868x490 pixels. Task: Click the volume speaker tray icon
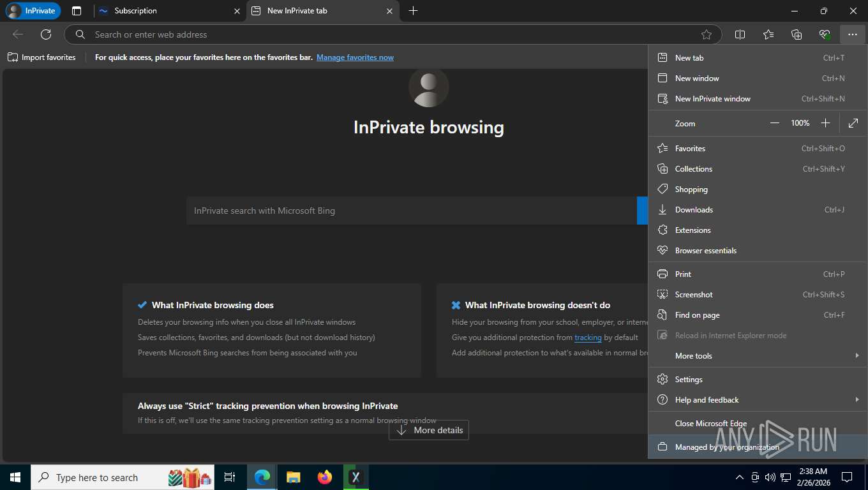[770, 477]
